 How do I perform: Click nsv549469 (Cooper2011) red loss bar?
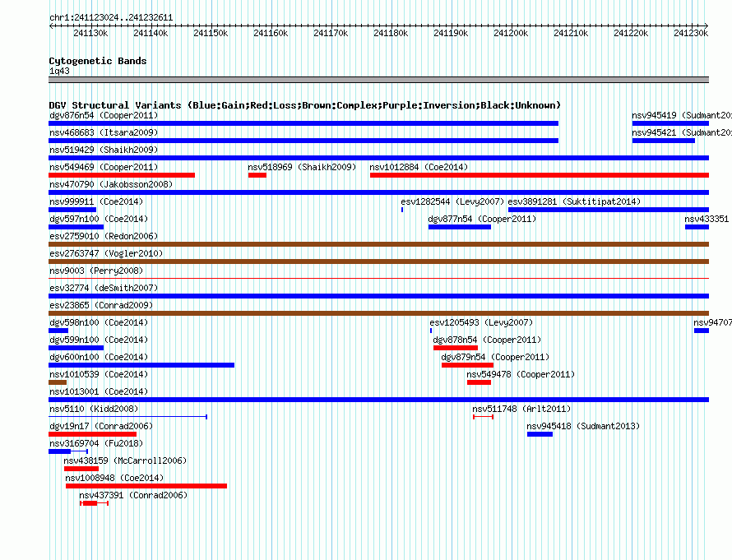pos(122,175)
